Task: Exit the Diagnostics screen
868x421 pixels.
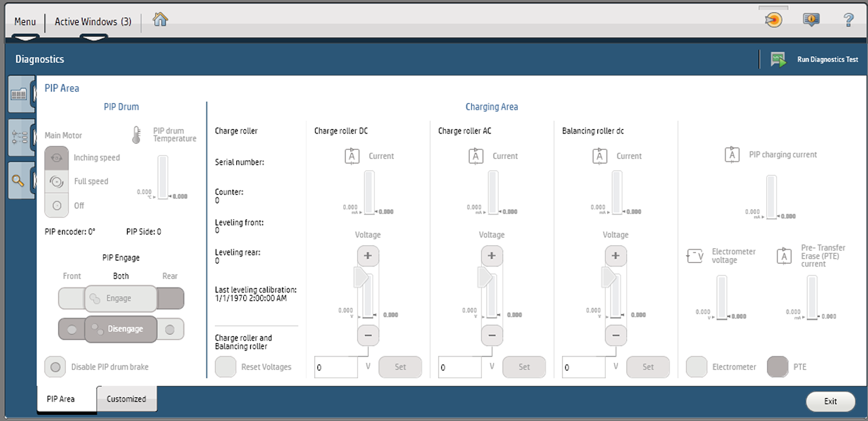Action: [830, 401]
